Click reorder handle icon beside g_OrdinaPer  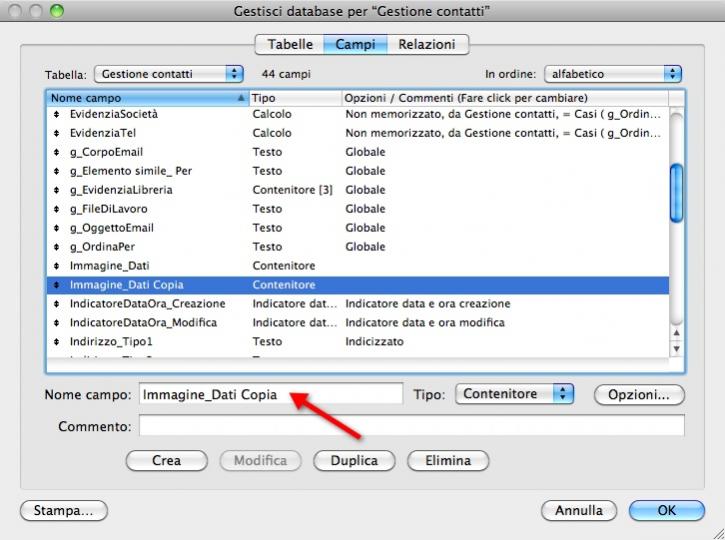[57, 247]
